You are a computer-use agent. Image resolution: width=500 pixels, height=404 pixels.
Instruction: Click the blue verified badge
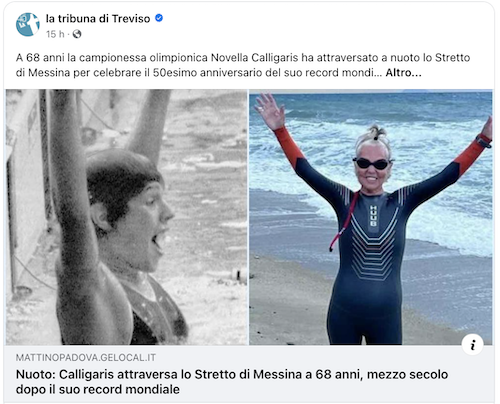[x=159, y=18]
